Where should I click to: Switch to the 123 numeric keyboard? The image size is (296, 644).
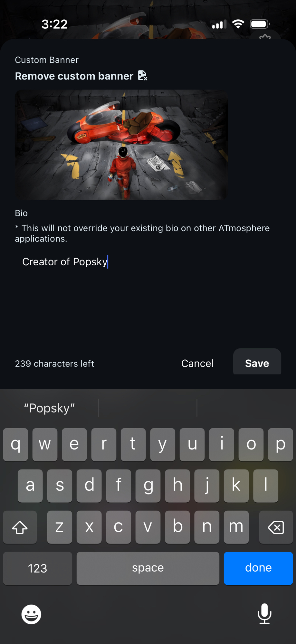(x=38, y=568)
